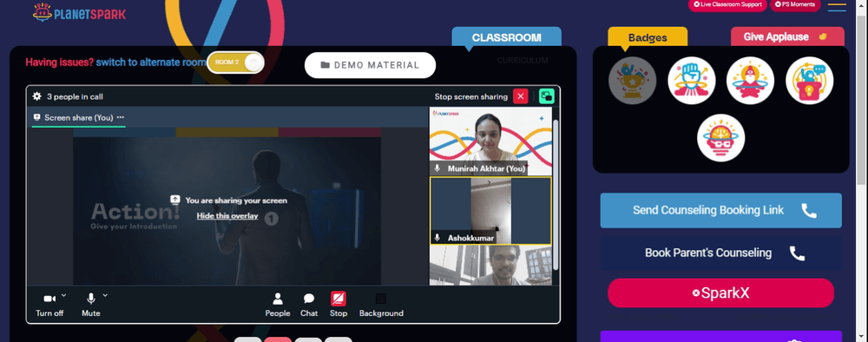This screenshot has width=868, height=342.
Task: Award the speaker with speech bubble badge
Action: click(x=809, y=81)
